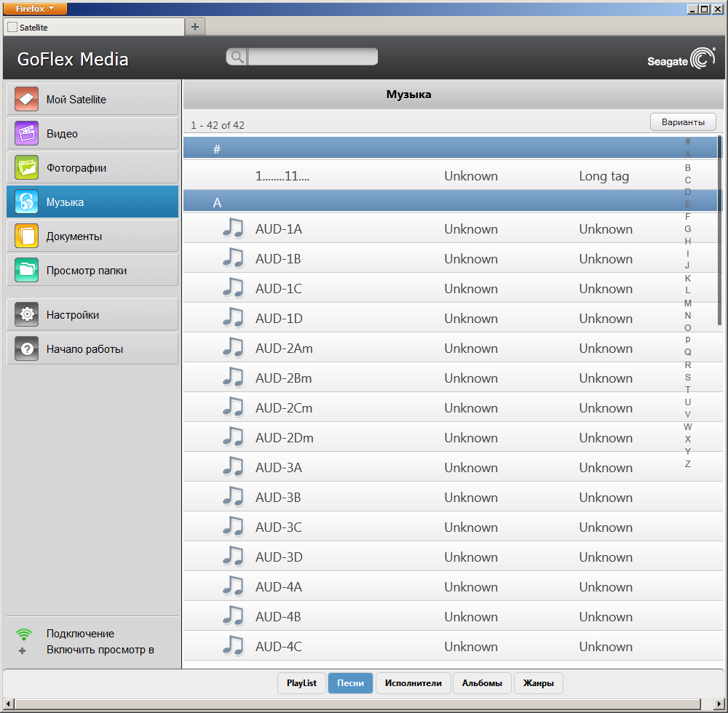Viewport: 728px width, 713px height.
Task: Click the Seagate logo
Action: click(x=681, y=59)
